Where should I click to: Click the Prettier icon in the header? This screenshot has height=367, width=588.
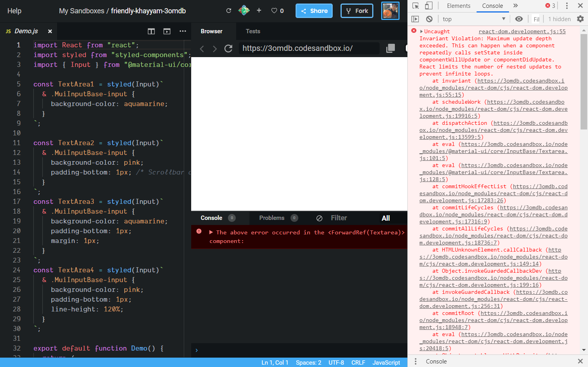click(244, 11)
